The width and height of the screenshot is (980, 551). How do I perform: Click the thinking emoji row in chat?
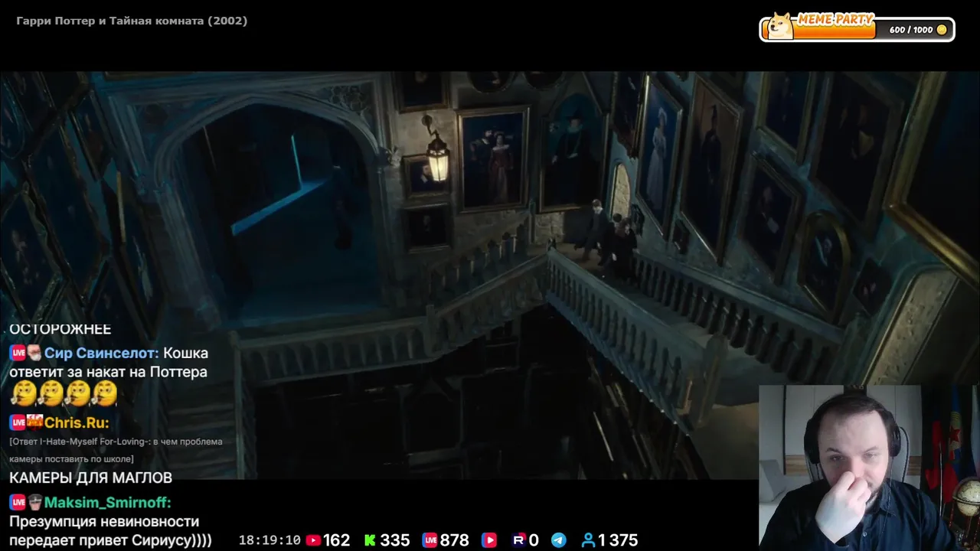(x=64, y=394)
